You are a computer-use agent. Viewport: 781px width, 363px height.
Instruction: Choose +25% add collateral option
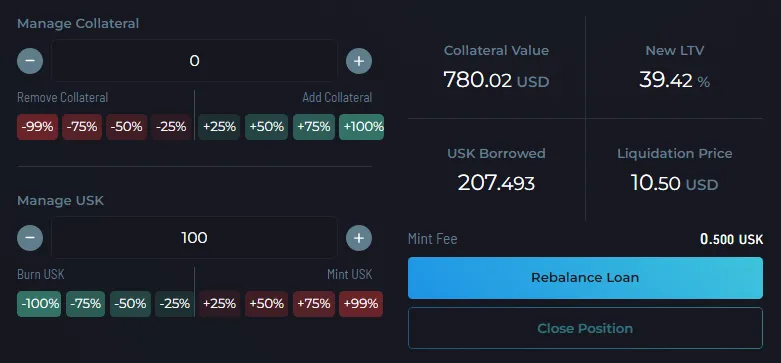pos(219,127)
